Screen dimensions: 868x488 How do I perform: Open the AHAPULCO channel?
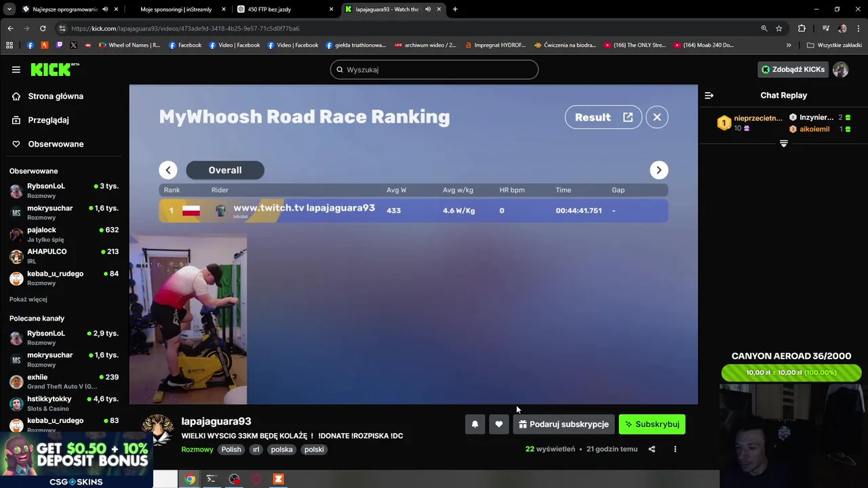tap(64, 256)
